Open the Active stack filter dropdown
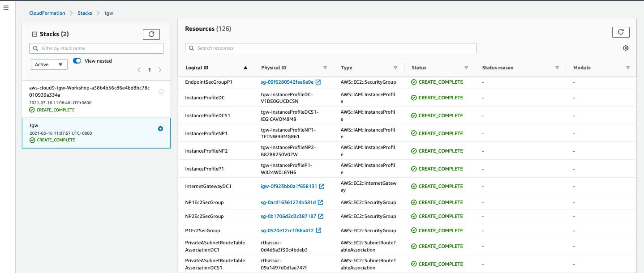 [x=49, y=64]
